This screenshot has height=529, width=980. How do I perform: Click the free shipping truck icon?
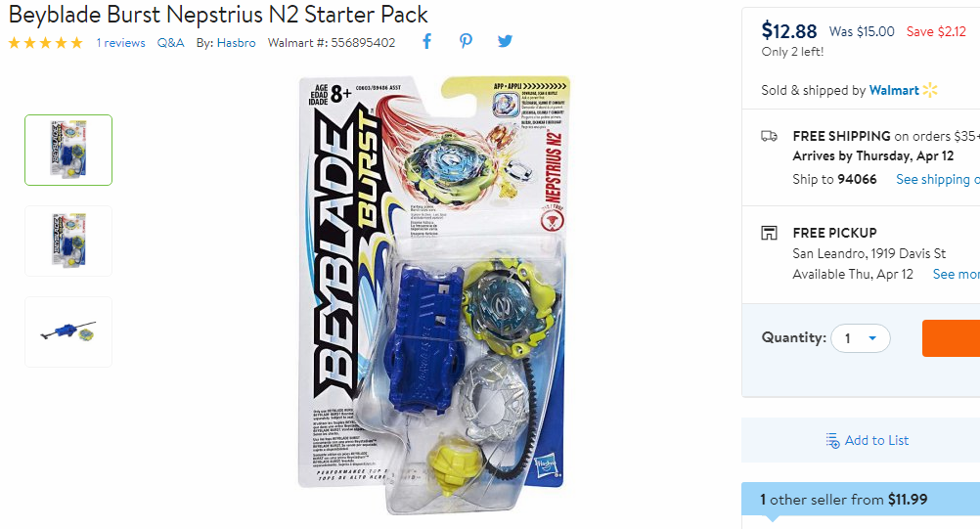coord(769,136)
